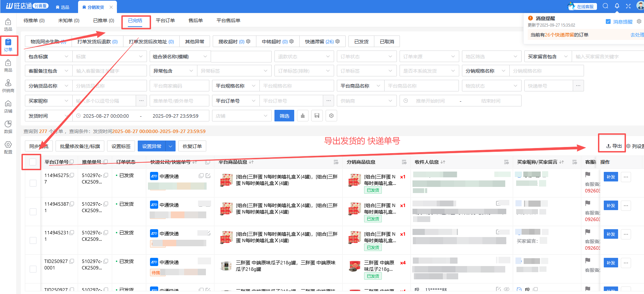Click the blue 筛选 button
This screenshot has height=294, width=644.
point(284,116)
